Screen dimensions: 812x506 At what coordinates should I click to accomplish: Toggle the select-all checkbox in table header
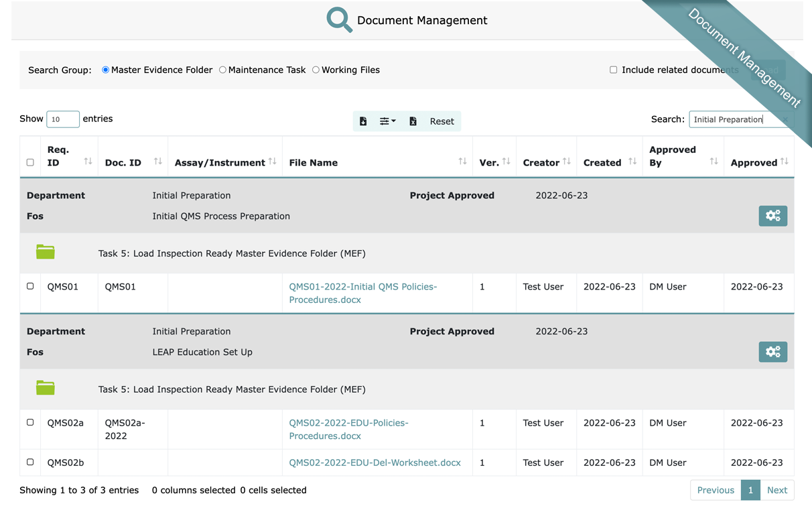coord(30,162)
